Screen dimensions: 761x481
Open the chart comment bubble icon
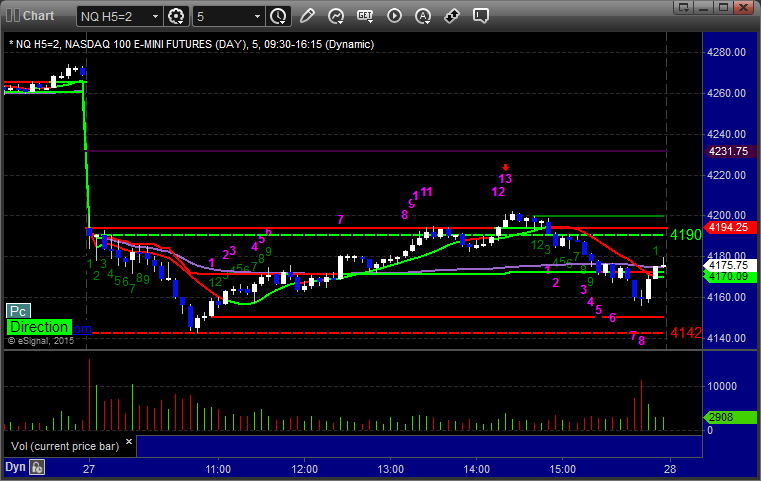(x=480, y=16)
